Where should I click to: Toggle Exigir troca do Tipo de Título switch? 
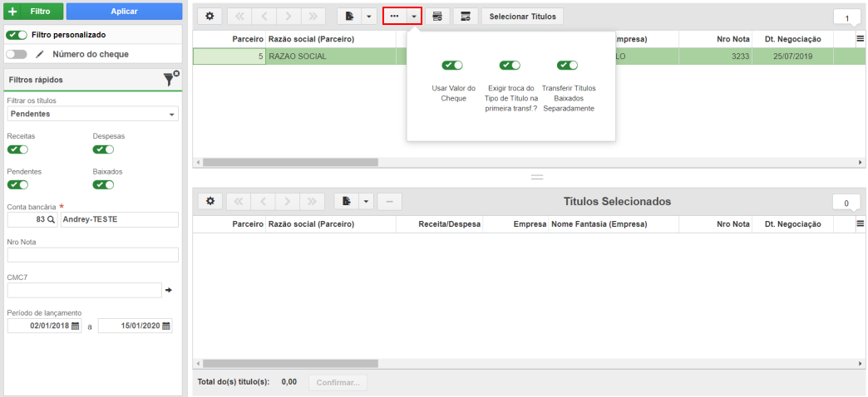pyautogui.click(x=510, y=66)
